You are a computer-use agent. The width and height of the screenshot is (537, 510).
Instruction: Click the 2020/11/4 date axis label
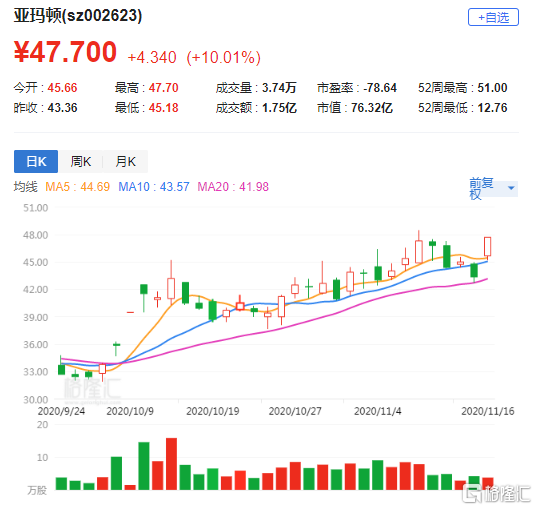click(x=378, y=411)
